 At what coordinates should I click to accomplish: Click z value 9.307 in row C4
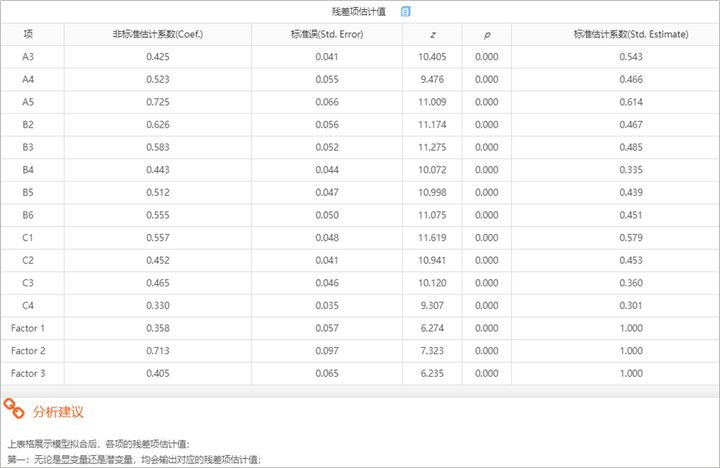coord(432,305)
